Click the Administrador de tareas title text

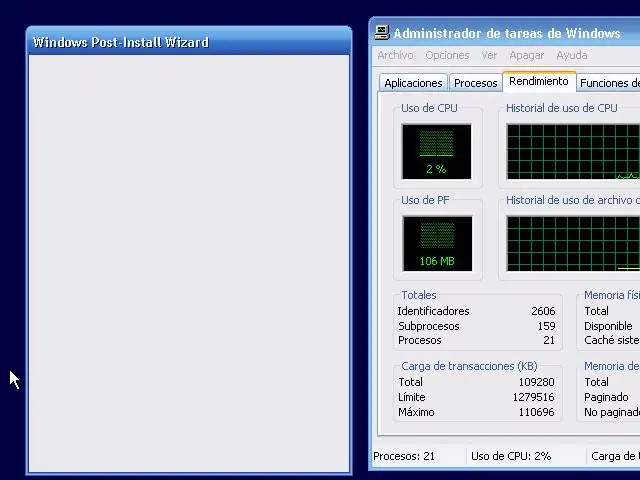pyautogui.click(x=507, y=33)
